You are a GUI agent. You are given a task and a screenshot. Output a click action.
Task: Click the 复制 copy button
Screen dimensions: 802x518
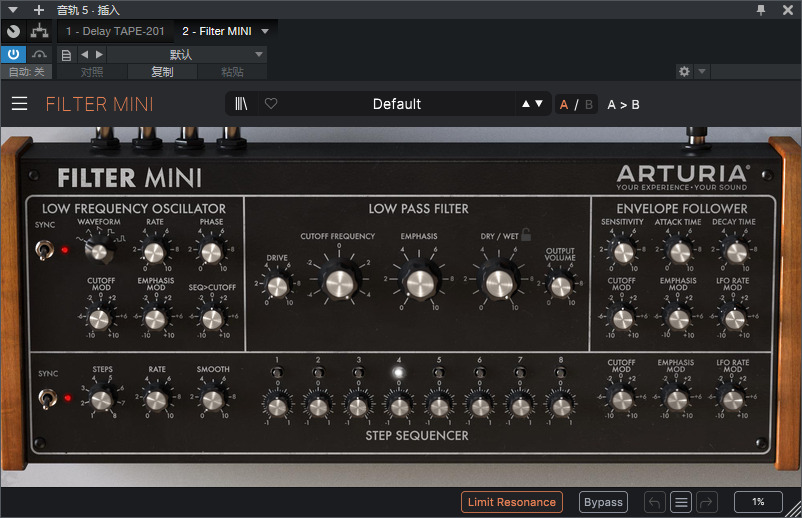point(162,72)
